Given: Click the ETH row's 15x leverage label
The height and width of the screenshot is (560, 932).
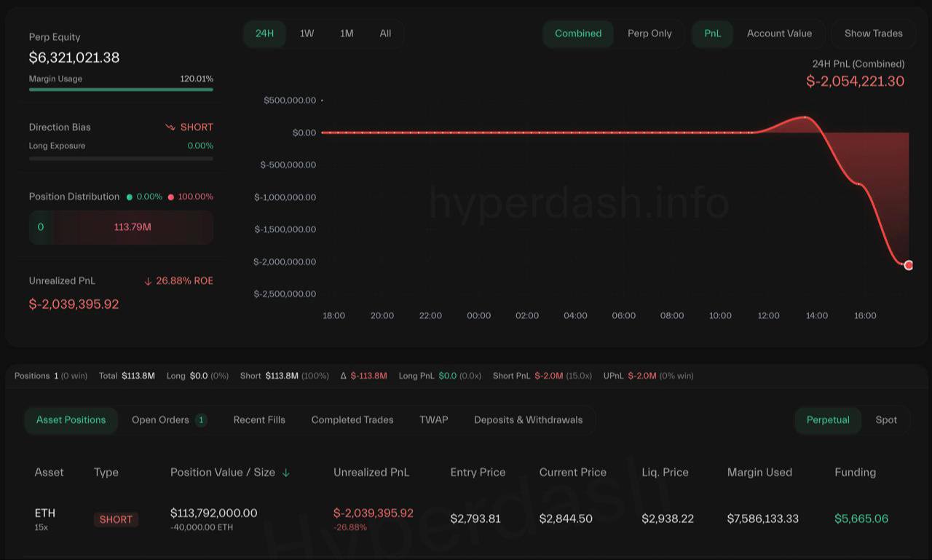Looking at the screenshot, I should click(x=42, y=527).
